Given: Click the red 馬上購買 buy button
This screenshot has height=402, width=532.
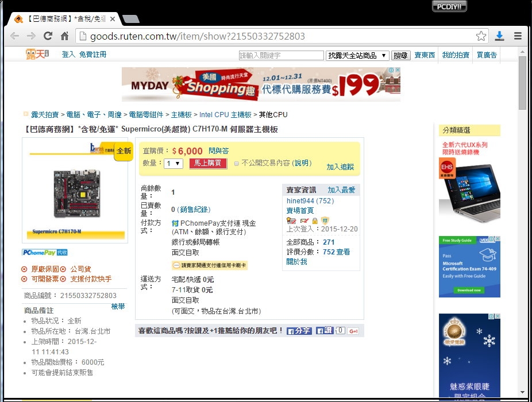Looking at the screenshot, I should (207, 163).
